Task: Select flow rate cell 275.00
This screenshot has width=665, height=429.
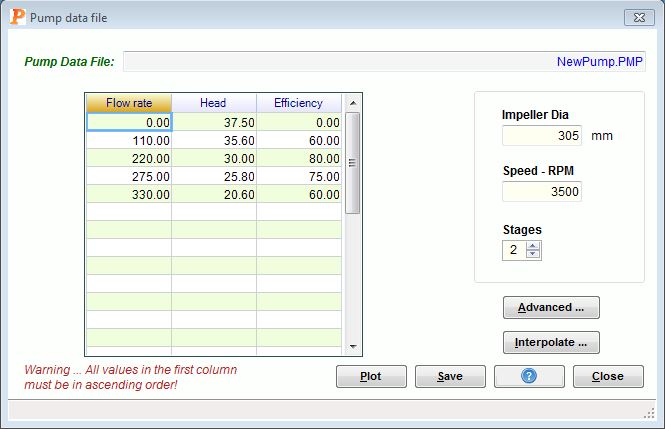Action: (129, 176)
